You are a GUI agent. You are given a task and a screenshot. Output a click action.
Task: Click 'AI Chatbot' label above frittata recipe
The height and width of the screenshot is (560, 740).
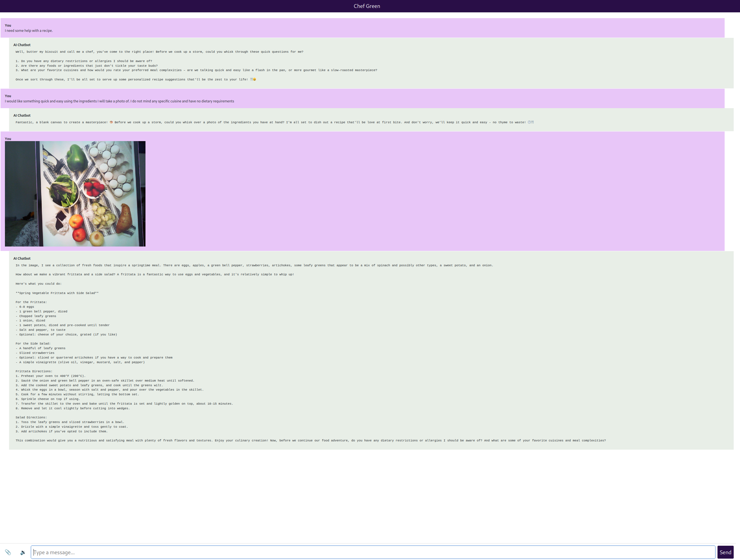point(22,259)
